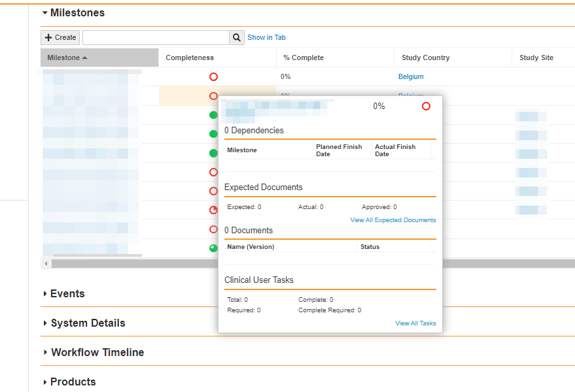Open Belgium study country link in first row
Viewport: 575px width, 392px height.
pyautogui.click(x=411, y=76)
